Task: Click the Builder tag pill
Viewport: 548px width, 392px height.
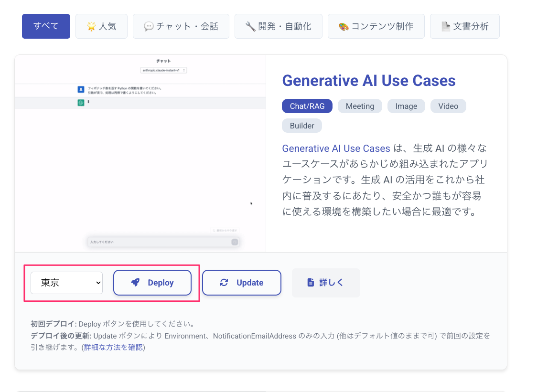Action: click(x=302, y=126)
